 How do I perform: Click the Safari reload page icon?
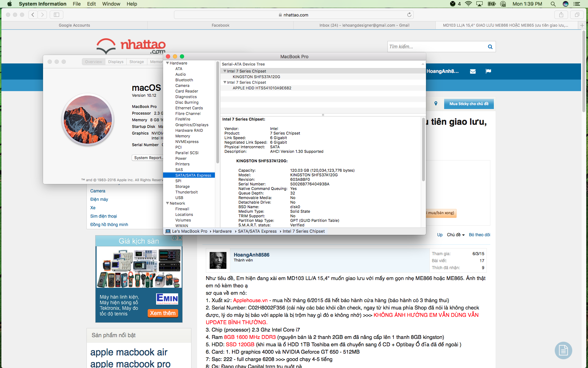click(409, 15)
